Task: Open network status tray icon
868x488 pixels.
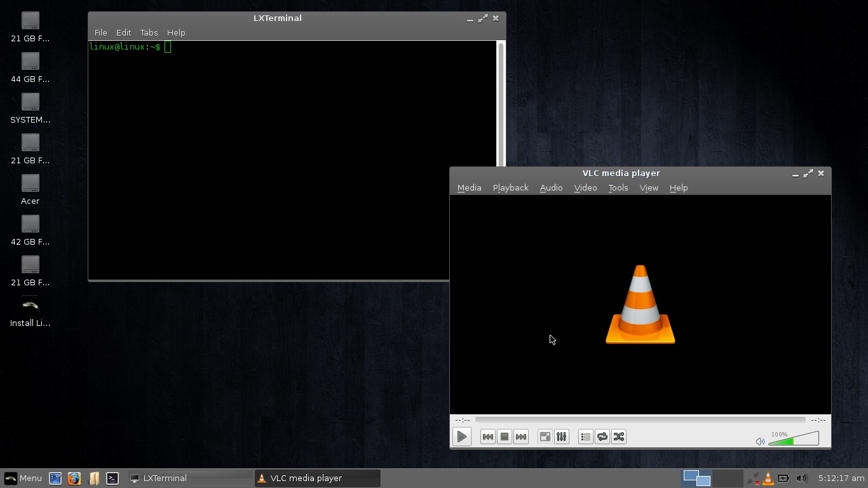Action: [x=753, y=478]
